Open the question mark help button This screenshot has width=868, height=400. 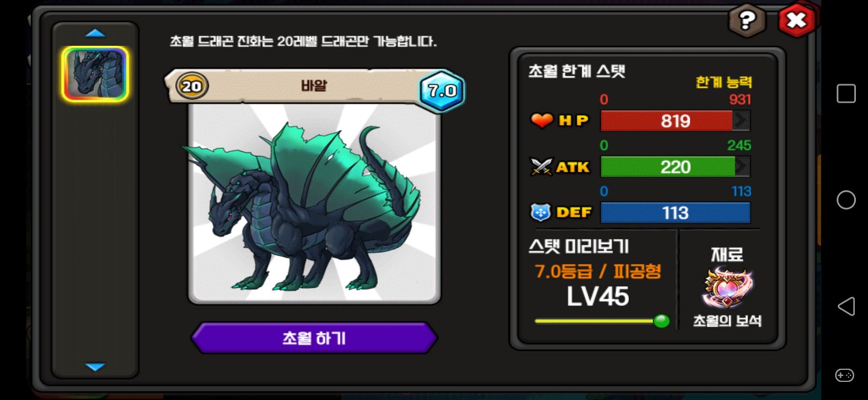click(x=747, y=20)
